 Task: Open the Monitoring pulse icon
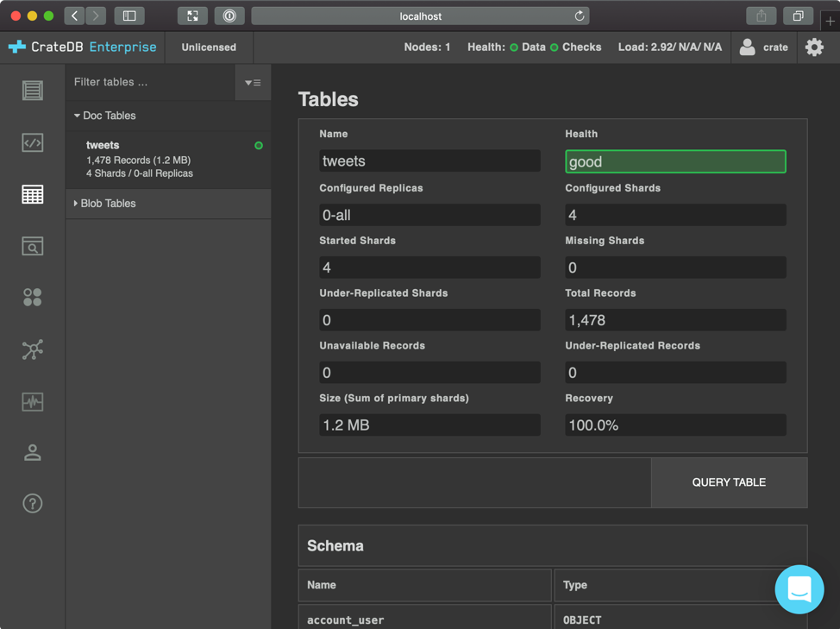[x=33, y=401]
